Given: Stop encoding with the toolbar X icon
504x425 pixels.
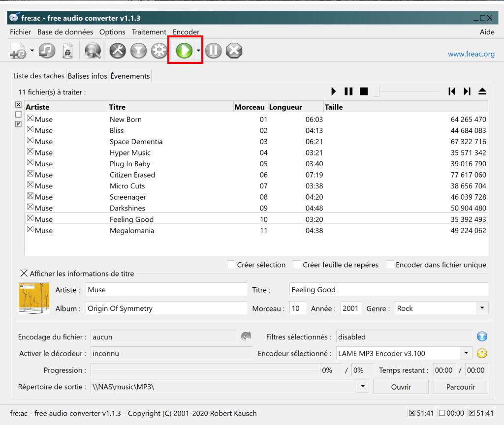Looking at the screenshot, I should pyautogui.click(x=234, y=51).
